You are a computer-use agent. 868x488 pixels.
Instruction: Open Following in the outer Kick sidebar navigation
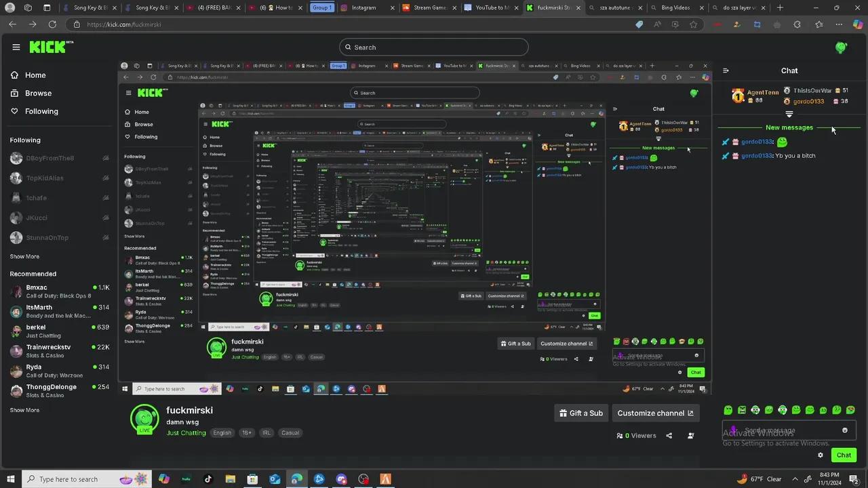pos(35,111)
